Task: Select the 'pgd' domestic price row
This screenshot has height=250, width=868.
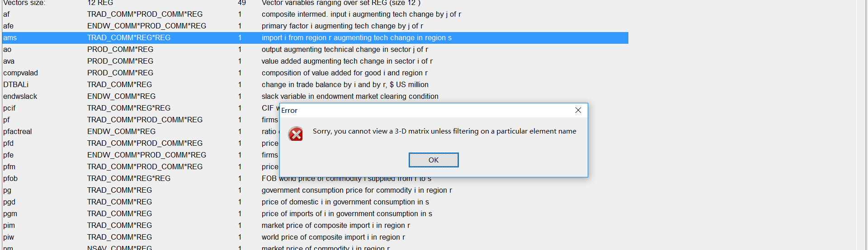Action: pos(9,202)
